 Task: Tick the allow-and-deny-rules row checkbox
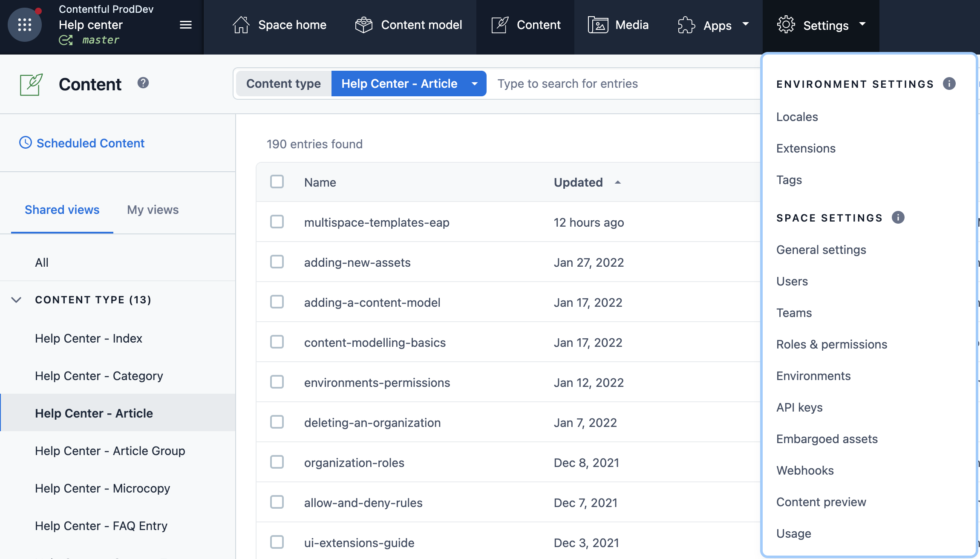(x=277, y=502)
